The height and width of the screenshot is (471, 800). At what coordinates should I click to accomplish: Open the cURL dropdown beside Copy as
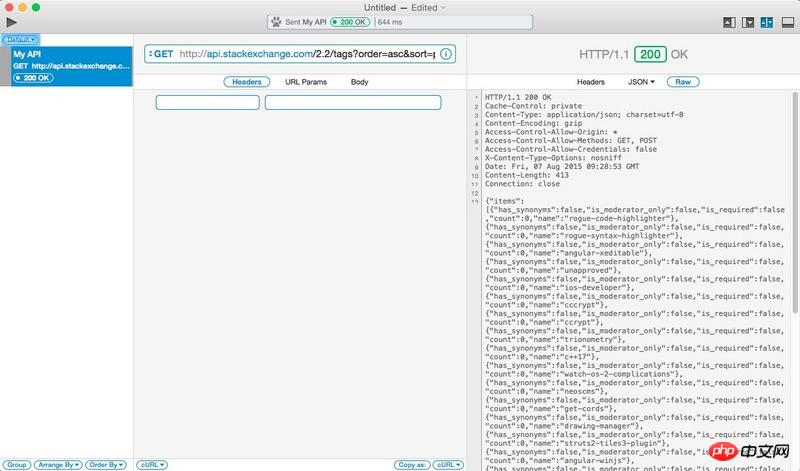448,465
